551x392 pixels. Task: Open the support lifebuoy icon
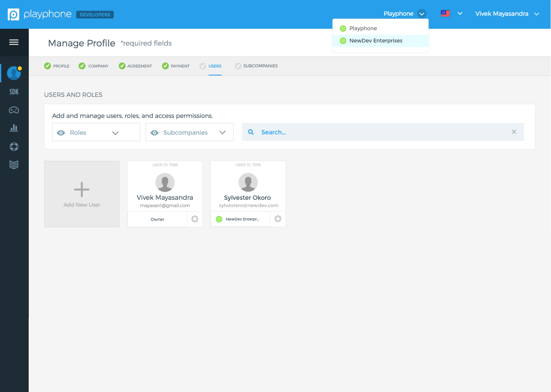[14, 146]
